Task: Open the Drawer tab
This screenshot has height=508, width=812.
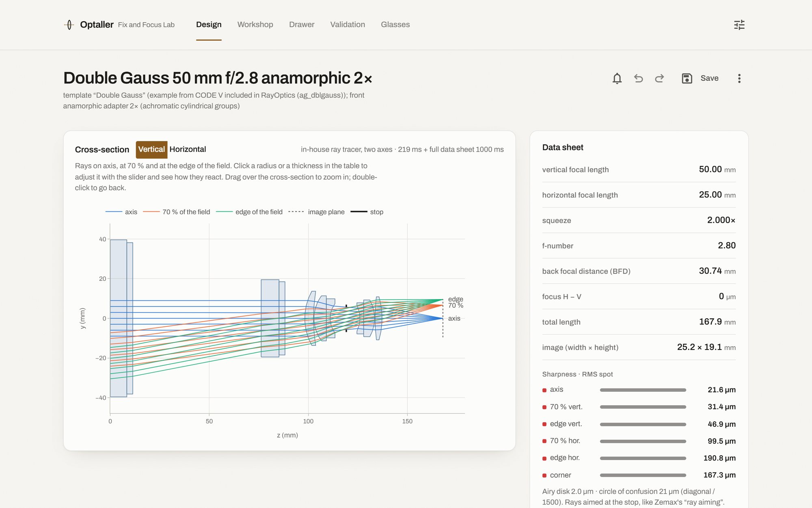Action: click(x=302, y=24)
